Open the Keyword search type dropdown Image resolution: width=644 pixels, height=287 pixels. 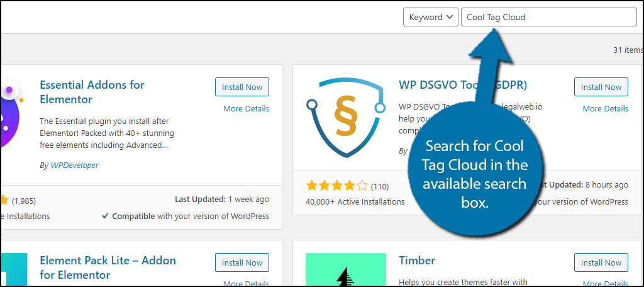click(430, 17)
